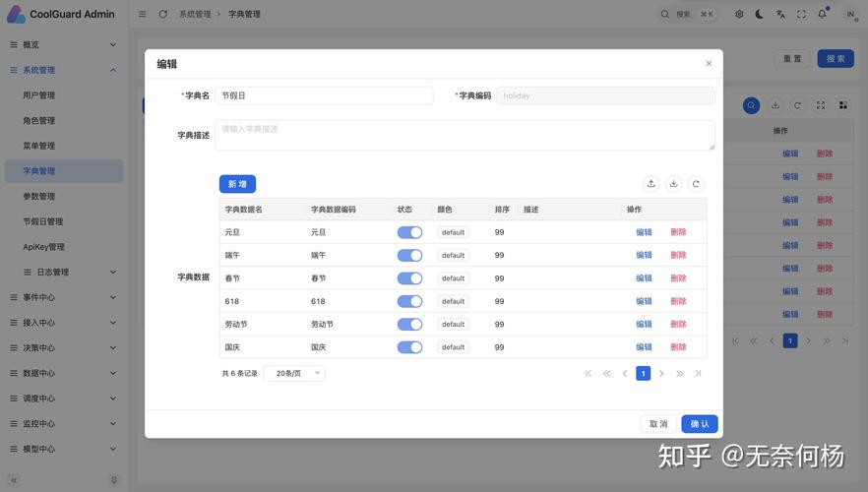Click 编辑 link in the 618 row

644,301
